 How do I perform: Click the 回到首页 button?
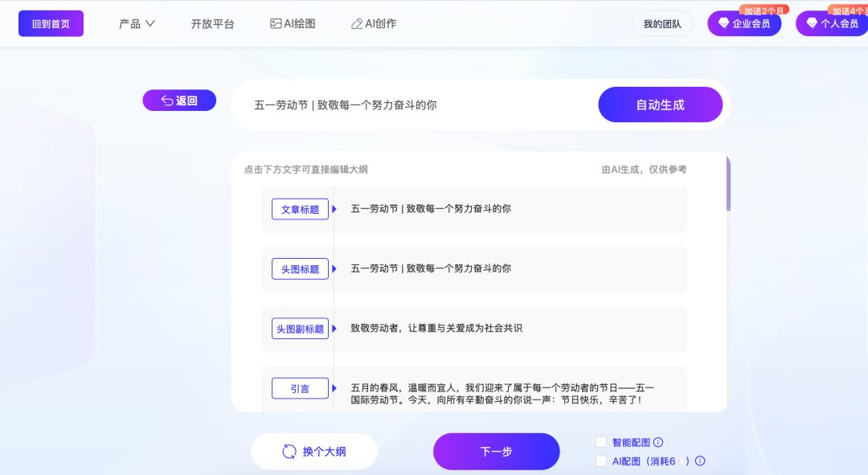(x=51, y=23)
